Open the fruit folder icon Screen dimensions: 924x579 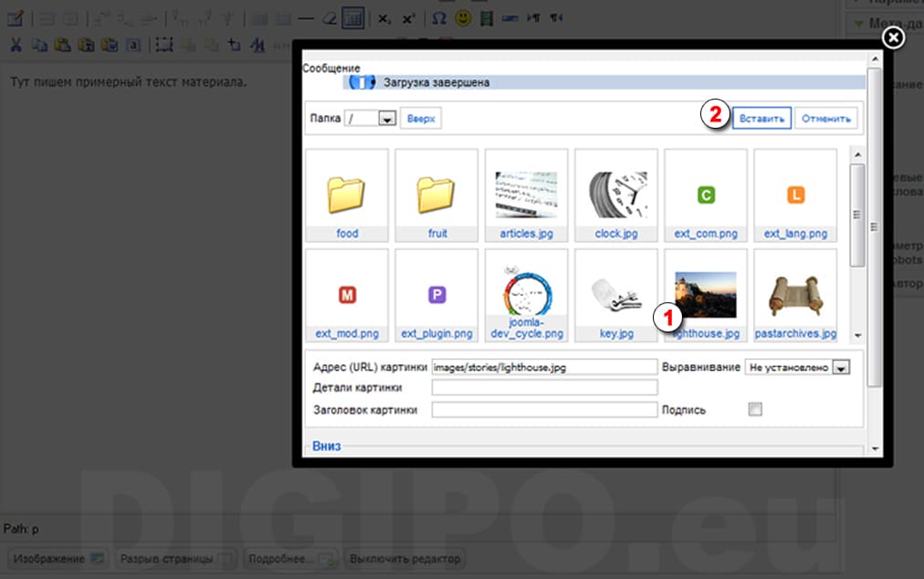(437, 194)
